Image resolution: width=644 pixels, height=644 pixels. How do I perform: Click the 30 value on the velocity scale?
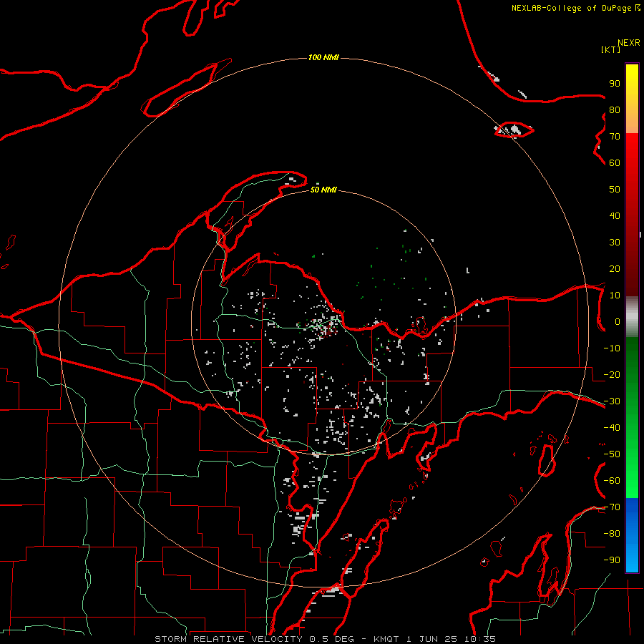click(x=615, y=243)
